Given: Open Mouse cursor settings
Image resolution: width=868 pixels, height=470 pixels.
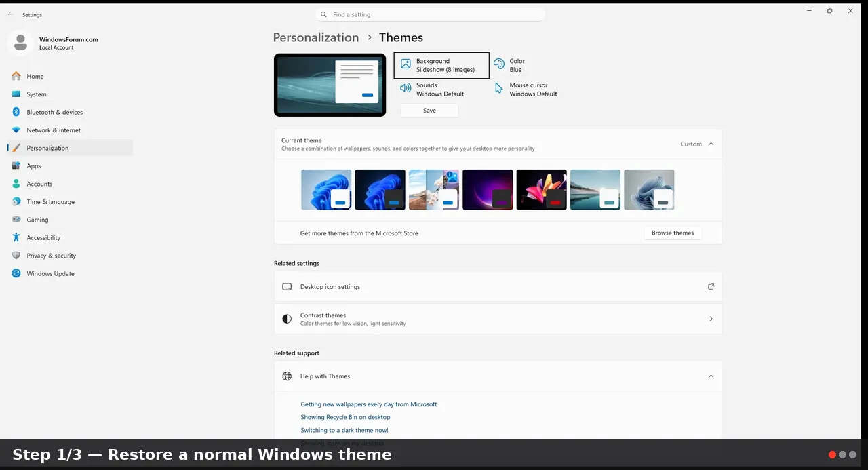Looking at the screenshot, I should click(x=526, y=90).
